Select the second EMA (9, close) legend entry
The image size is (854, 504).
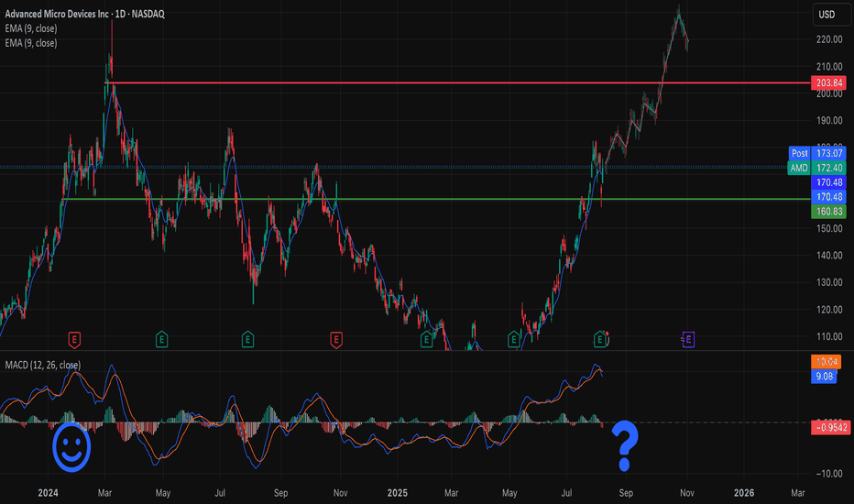point(31,42)
